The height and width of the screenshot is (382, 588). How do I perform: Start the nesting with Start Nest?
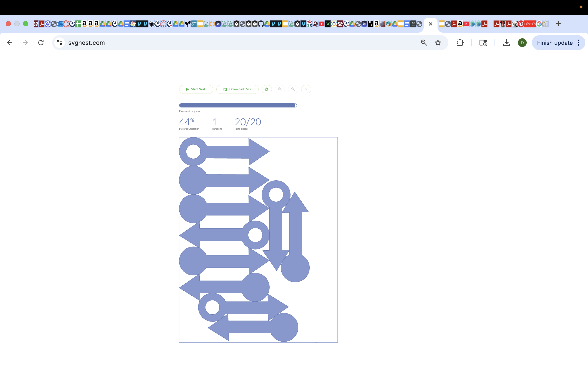point(196,89)
